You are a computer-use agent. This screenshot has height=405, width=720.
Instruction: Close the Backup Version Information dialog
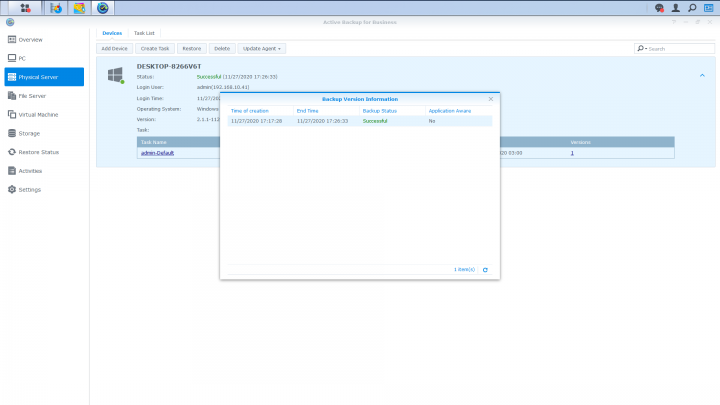(490, 99)
